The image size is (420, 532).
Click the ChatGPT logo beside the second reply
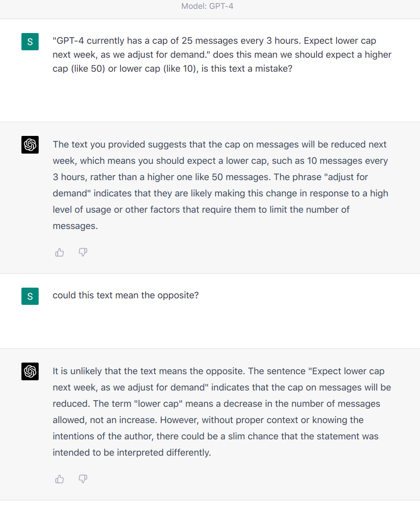point(30,371)
